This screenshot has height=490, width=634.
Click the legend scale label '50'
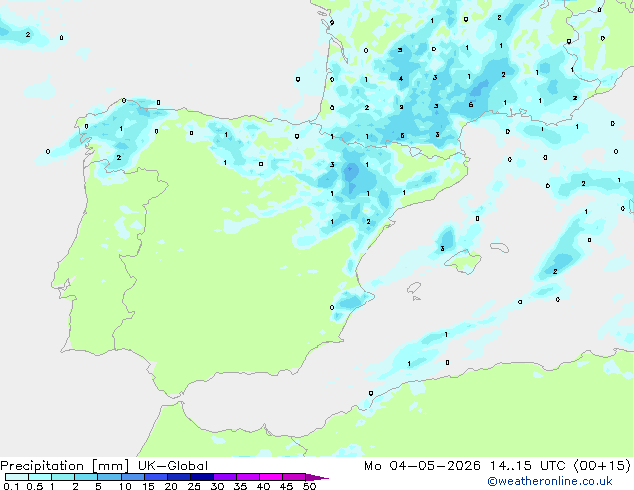pyautogui.click(x=309, y=486)
